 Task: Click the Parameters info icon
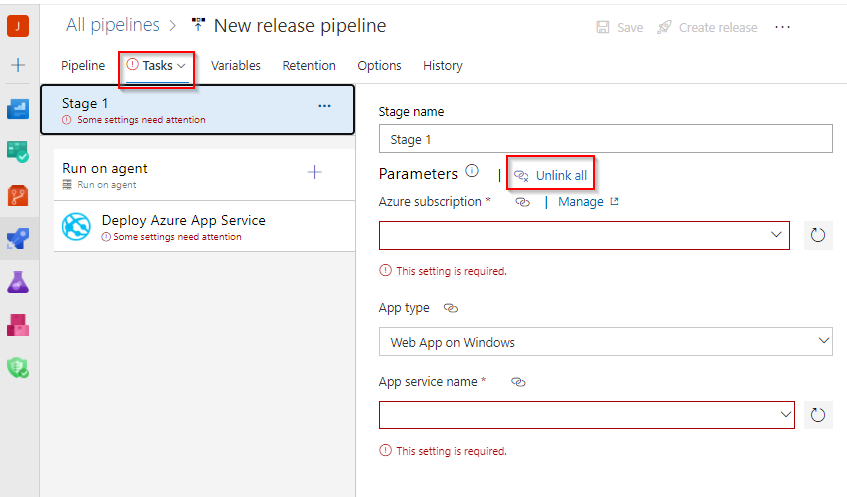pos(472,171)
